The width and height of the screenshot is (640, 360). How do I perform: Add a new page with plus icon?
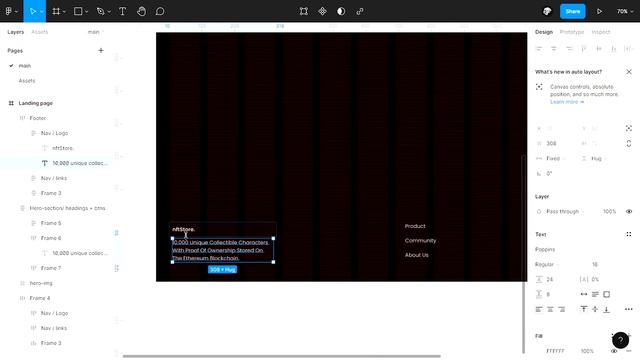pos(101,51)
